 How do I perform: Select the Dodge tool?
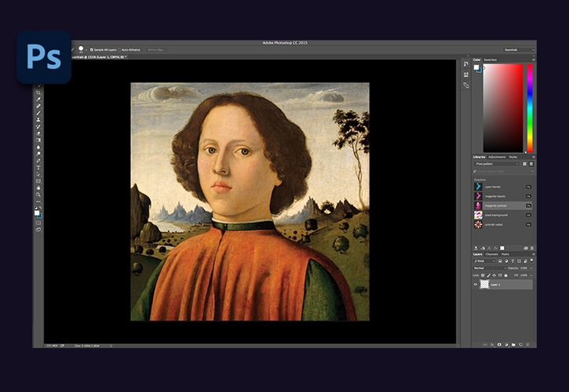click(38, 154)
